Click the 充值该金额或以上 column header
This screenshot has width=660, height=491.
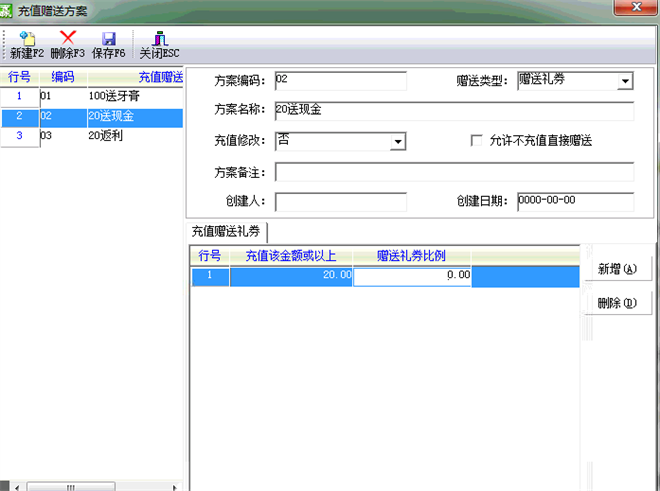(291, 256)
